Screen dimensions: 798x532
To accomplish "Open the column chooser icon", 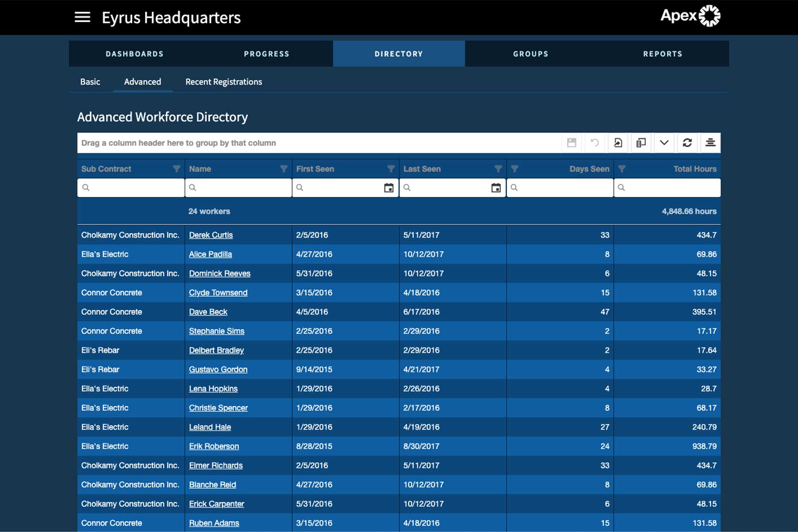I will pyautogui.click(x=641, y=143).
